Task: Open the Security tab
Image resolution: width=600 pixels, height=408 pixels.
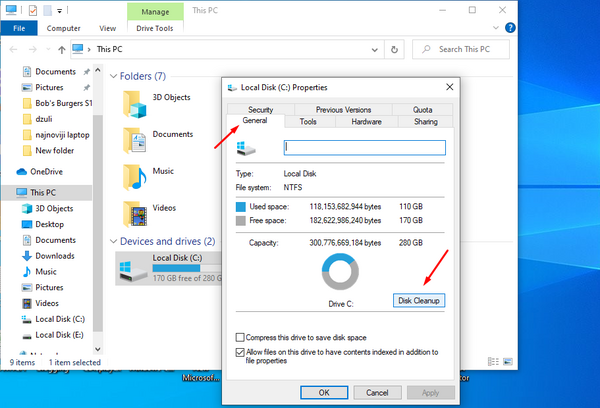Action: [261, 109]
